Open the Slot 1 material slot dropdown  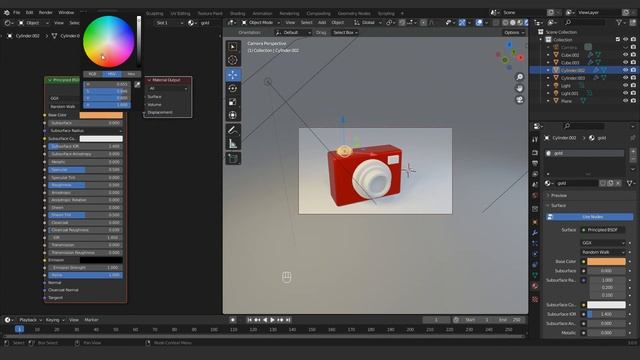point(169,23)
